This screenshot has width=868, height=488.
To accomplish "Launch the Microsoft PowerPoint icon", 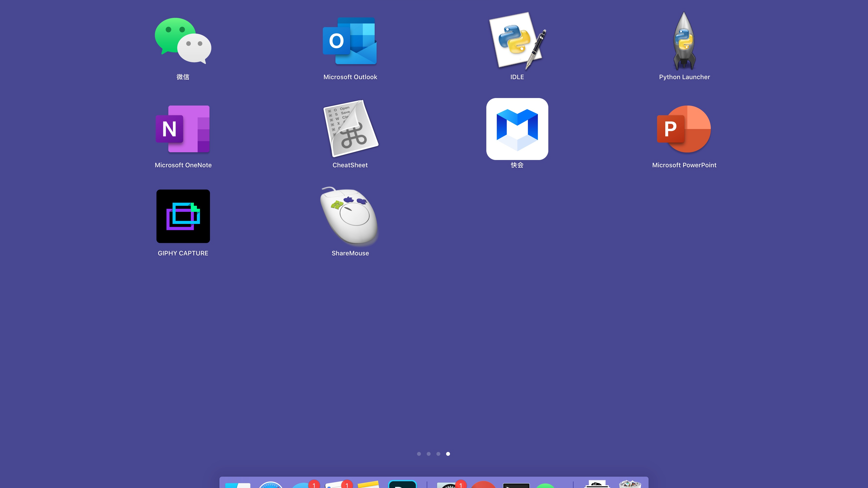I will pos(684,129).
